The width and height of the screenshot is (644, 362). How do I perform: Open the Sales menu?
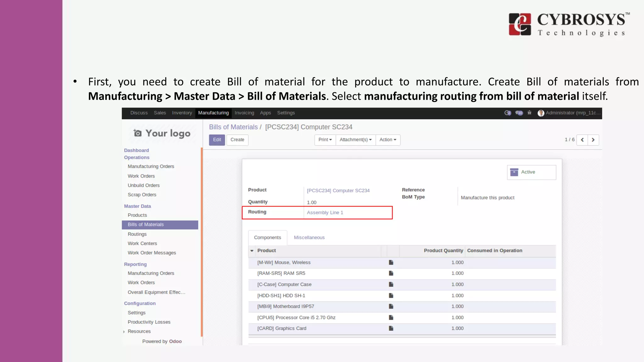point(160,113)
